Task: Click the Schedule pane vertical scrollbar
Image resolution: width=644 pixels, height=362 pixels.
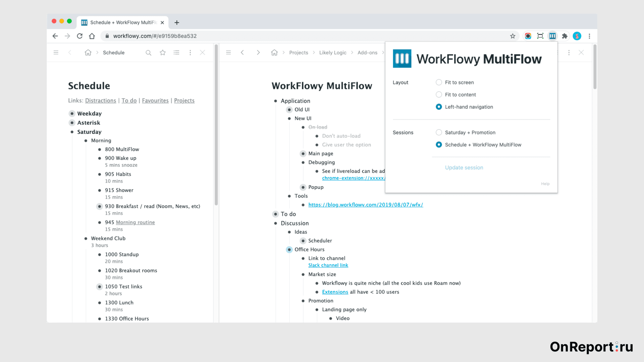Action: [216, 124]
